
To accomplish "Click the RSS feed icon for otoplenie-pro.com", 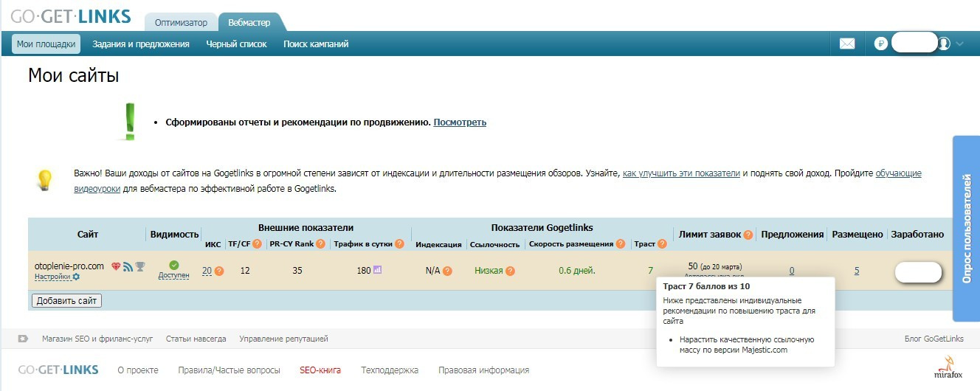I will pos(128,266).
